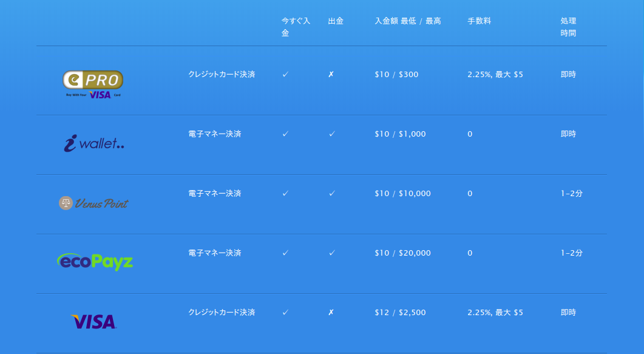644x354 pixels.
Task: Click 即時 processing time in the plain VISA row
Action: coord(568,313)
